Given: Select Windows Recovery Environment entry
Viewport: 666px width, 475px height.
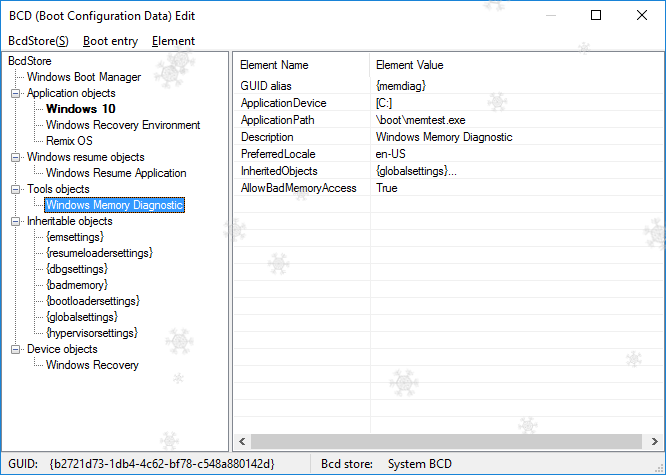Looking at the screenshot, I should point(123,125).
